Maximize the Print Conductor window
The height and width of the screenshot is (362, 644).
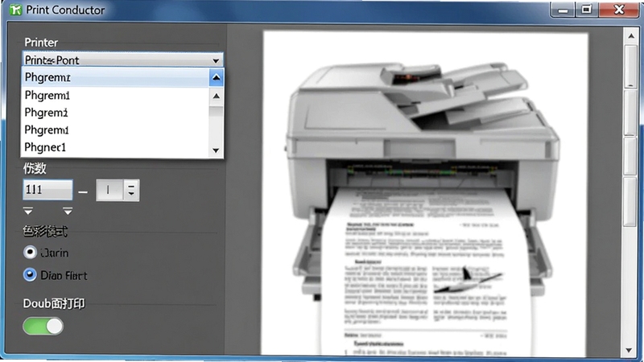click(x=587, y=10)
